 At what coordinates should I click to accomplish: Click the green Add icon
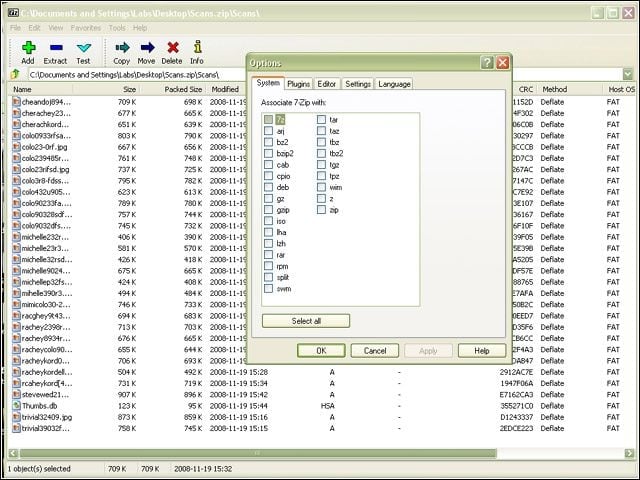[28, 48]
